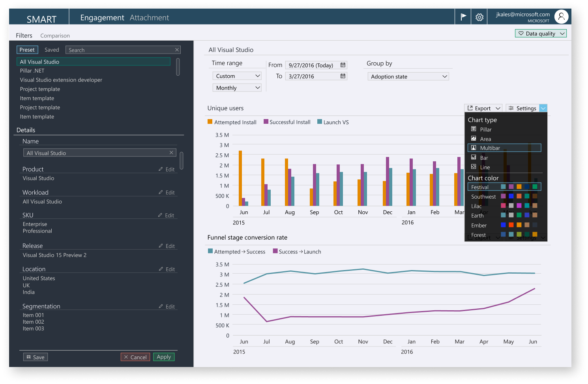Screen dimensions: 588x384
Task: Choose the Lilac color scheme
Action: click(504, 206)
